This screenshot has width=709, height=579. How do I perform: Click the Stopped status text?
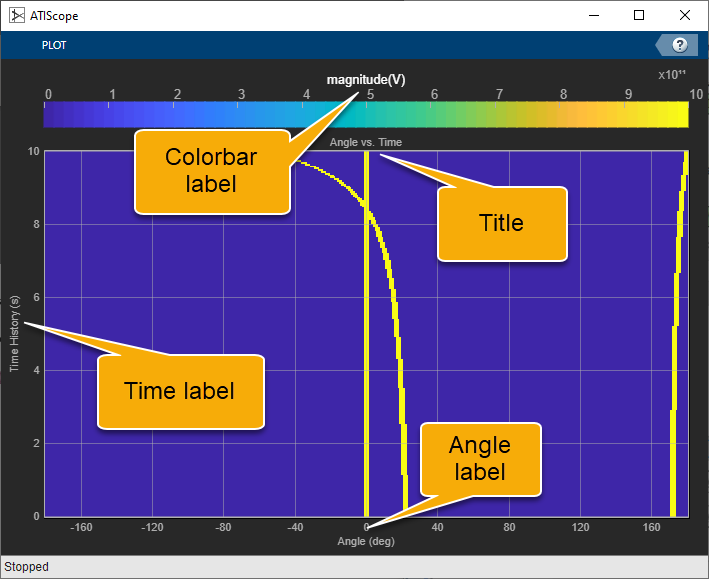(x=26, y=567)
